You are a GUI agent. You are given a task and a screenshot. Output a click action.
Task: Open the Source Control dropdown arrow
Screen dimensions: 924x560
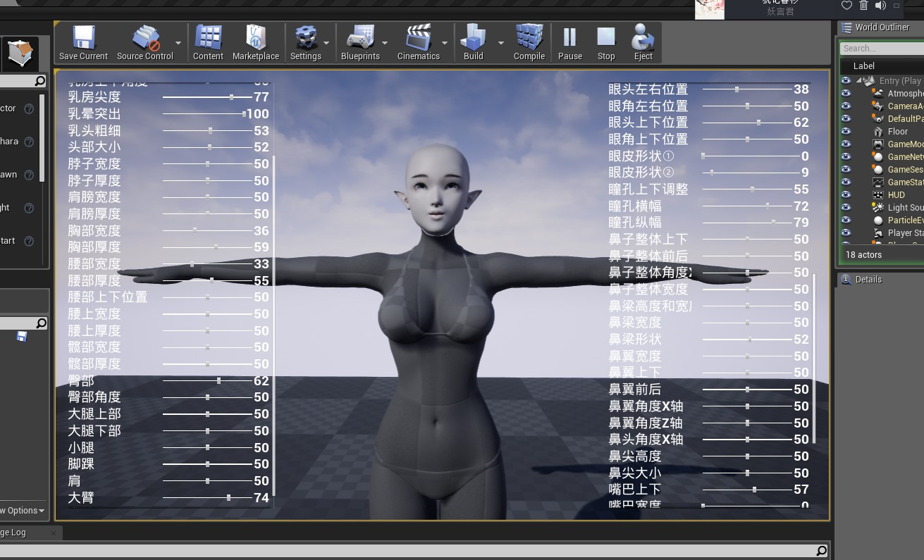178,43
